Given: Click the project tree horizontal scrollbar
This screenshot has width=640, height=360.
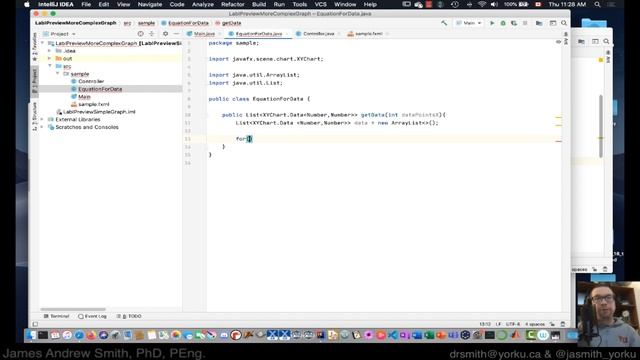Looking at the screenshot, I should click(73, 309).
